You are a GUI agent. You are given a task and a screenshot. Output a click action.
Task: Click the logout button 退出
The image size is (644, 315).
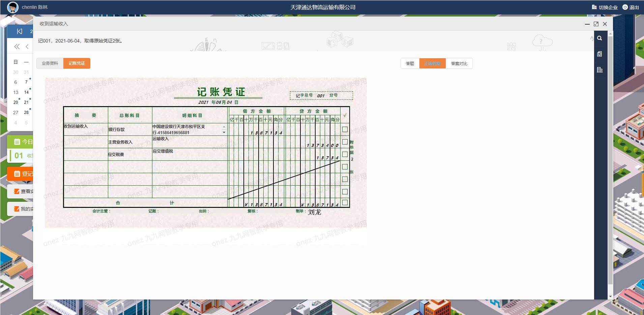[x=631, y=7]
